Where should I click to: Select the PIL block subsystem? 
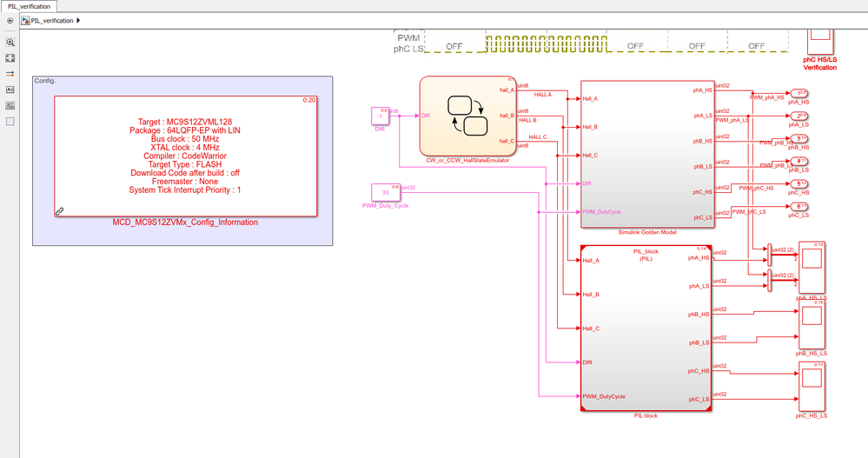[646, 328]
